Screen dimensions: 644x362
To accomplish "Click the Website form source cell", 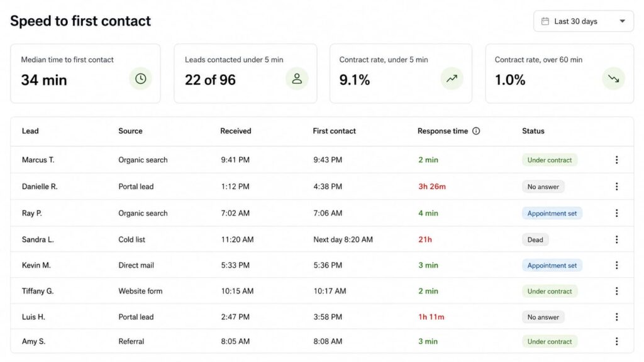I will 140,291.
